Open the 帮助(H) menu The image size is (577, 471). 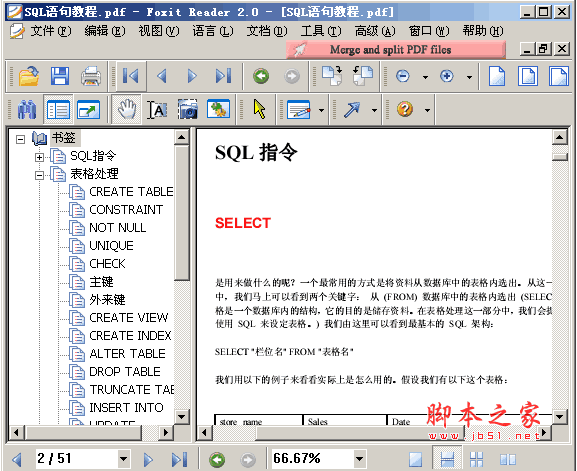[x=483, y=31]
